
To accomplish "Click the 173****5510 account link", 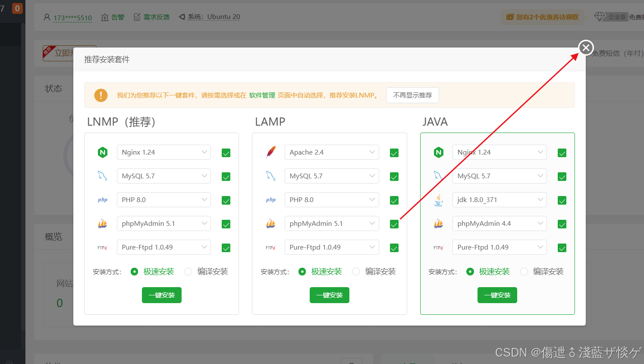I will coord(73,18).
